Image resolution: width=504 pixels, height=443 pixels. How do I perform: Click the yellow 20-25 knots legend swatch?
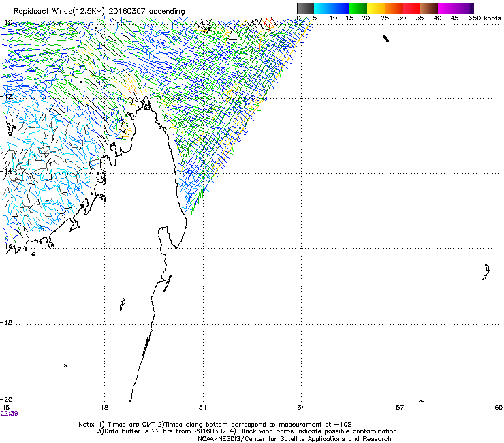coord(376,8)
